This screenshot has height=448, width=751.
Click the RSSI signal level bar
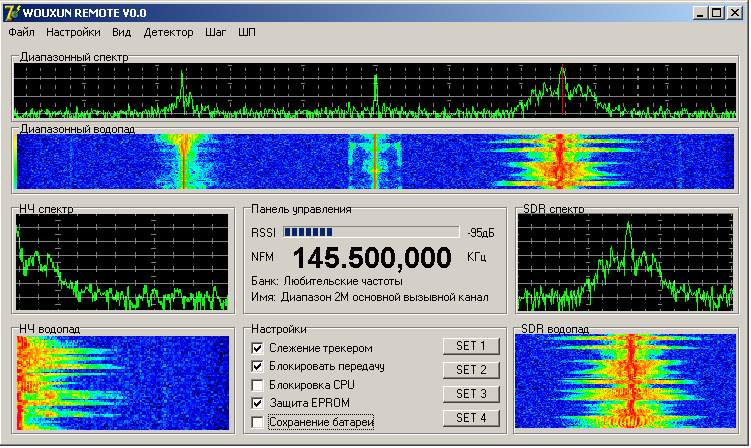[x=371, y=232]
